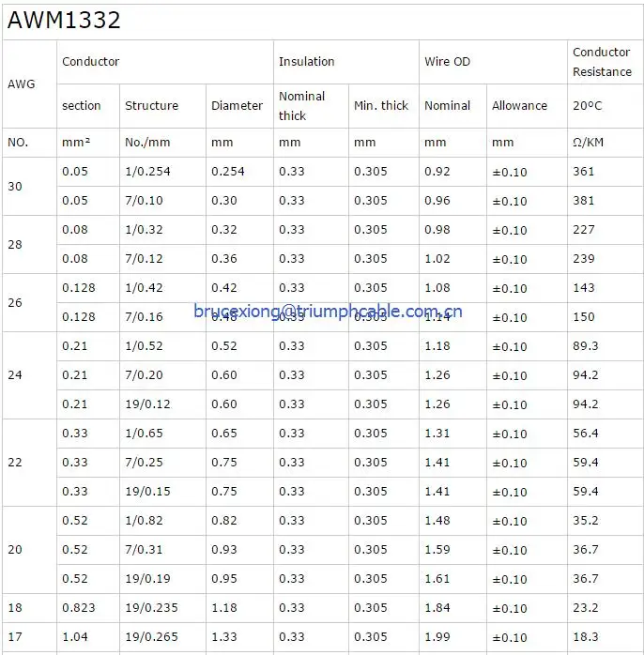The height and width of the screenshot is (655, 644).
Task: Select the 7/0.31 structure cell
Action: pyautogui.click(x=144, y=550)
